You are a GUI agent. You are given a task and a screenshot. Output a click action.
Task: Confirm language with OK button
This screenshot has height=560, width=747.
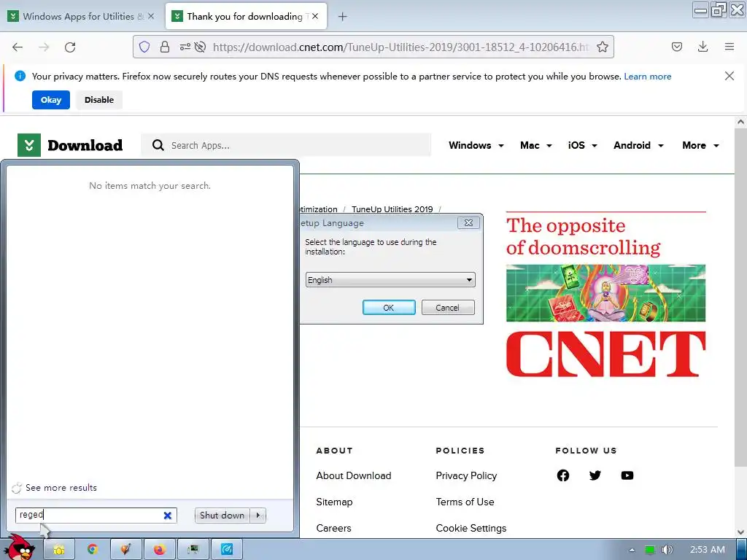(389, 308)
